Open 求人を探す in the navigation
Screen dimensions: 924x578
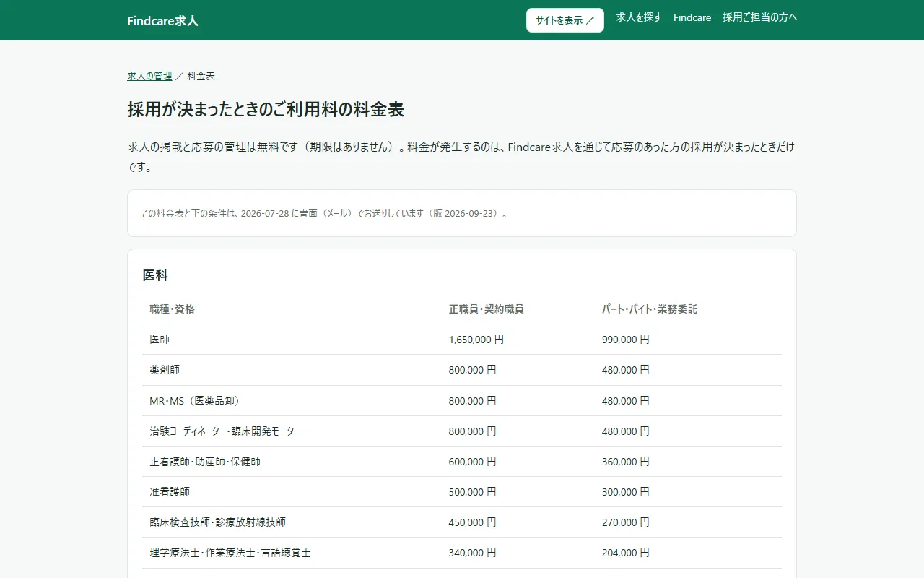point(639,17)
